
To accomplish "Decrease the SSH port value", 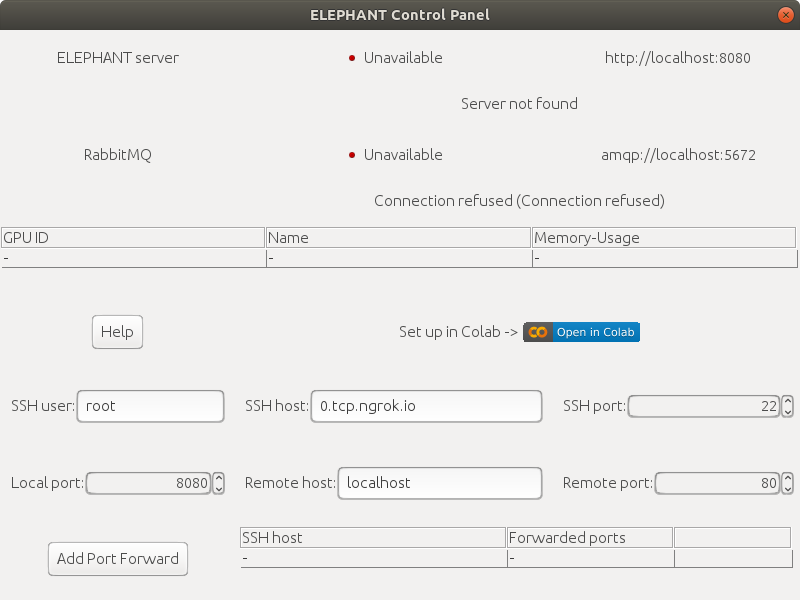I will [788, 411].
